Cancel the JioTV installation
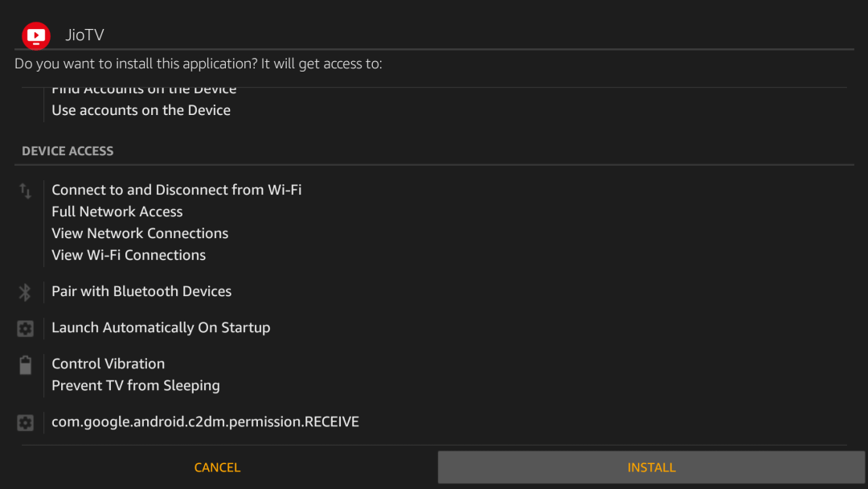This screenshot has width=868, height=489. [217, 467]
